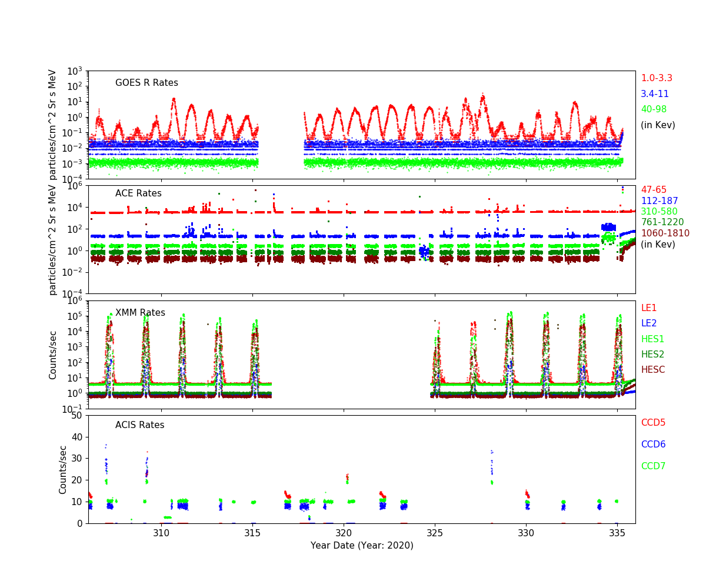Click the '761-1220' ACE legend label
Viewport: 706px width, 588px height.
point(662,222)
